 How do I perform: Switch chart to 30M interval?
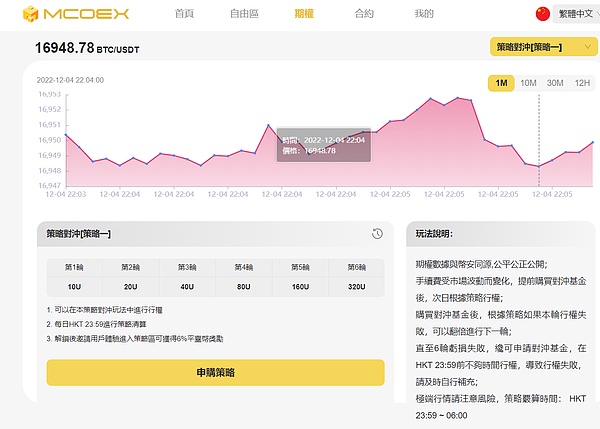[555, 83]
